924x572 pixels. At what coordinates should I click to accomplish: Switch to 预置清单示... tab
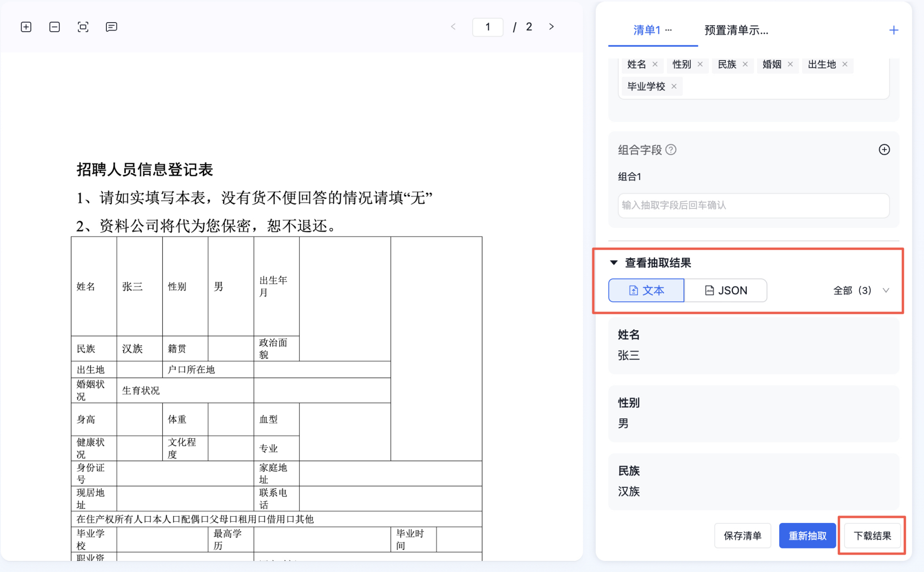[736, 30]
